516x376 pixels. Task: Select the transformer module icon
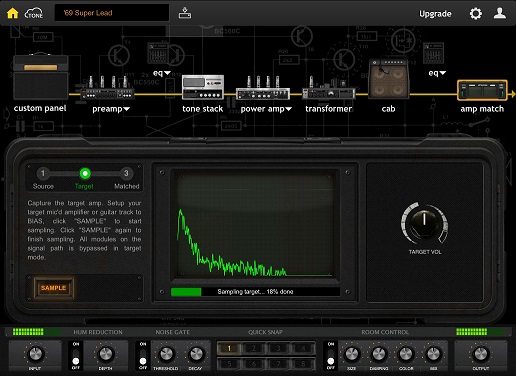[x=328, y=88]
